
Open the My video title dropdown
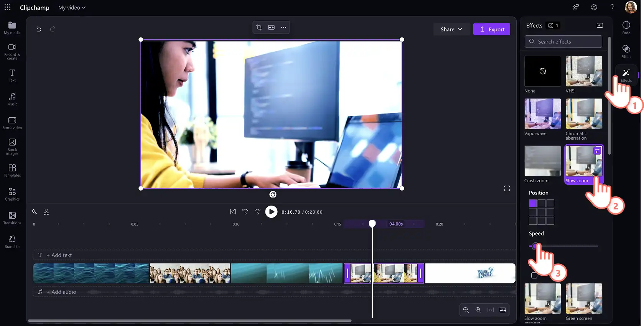72,8
